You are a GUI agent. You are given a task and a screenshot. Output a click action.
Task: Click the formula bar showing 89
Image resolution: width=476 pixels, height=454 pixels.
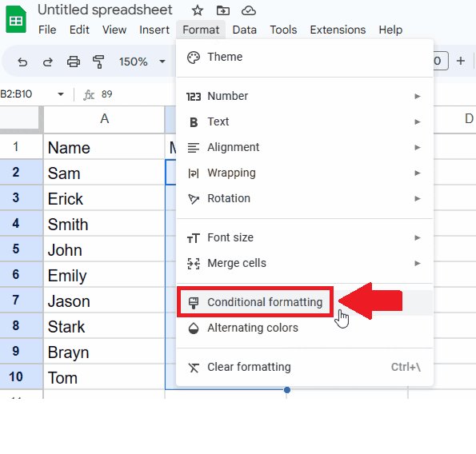click(x=107, y=94)
